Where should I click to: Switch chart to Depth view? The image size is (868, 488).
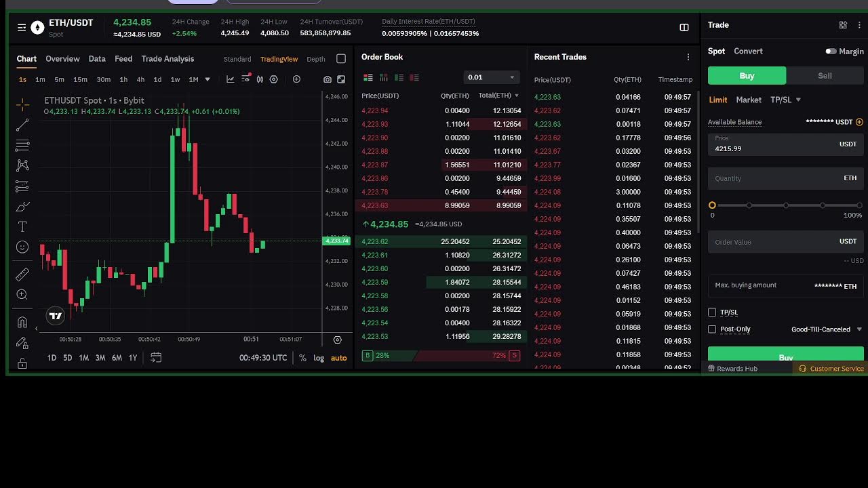click(316, 60)
